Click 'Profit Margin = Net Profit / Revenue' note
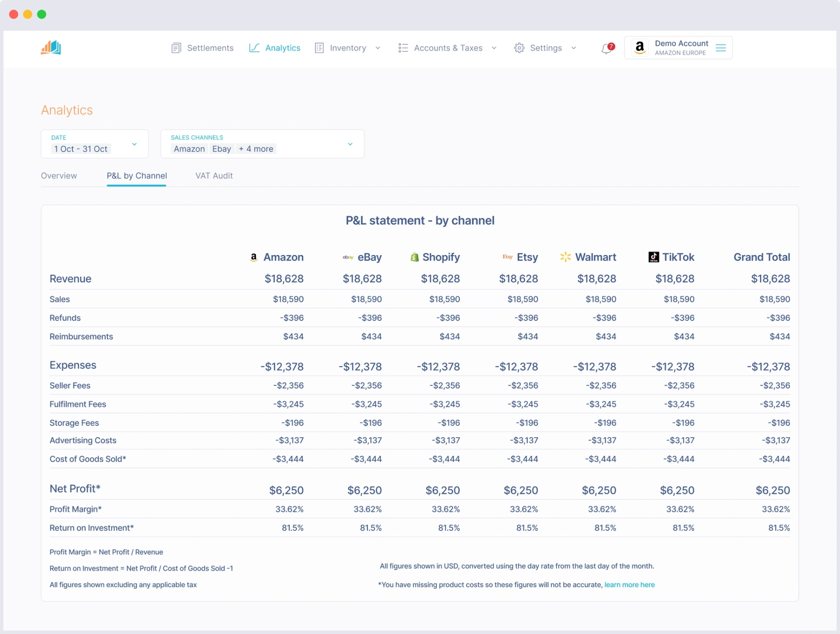This screenshot has width=840, height=634. (x=106, y=552)
